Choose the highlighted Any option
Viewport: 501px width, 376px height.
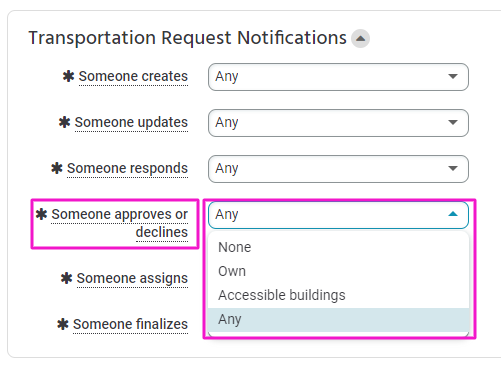[x=338, y=319]
